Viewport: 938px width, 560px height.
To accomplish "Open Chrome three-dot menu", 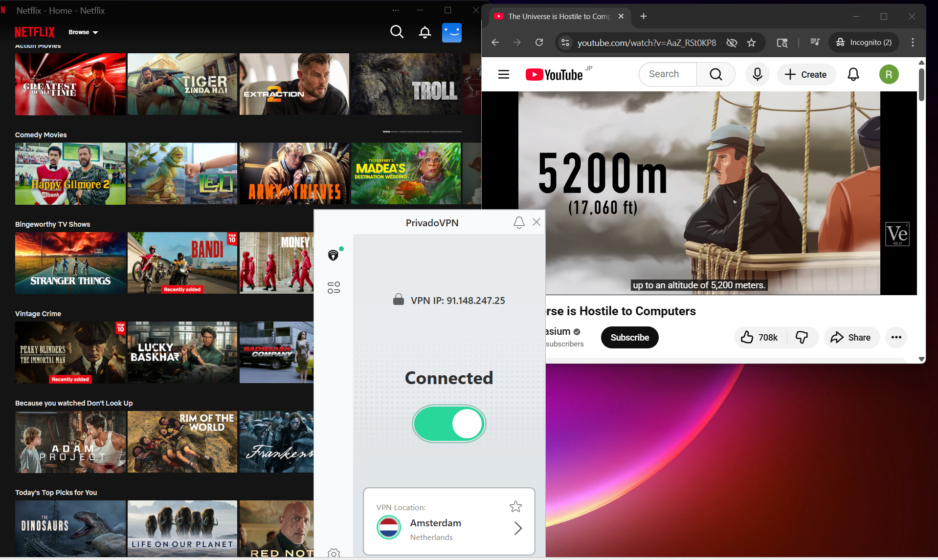I will coord(913,43).
